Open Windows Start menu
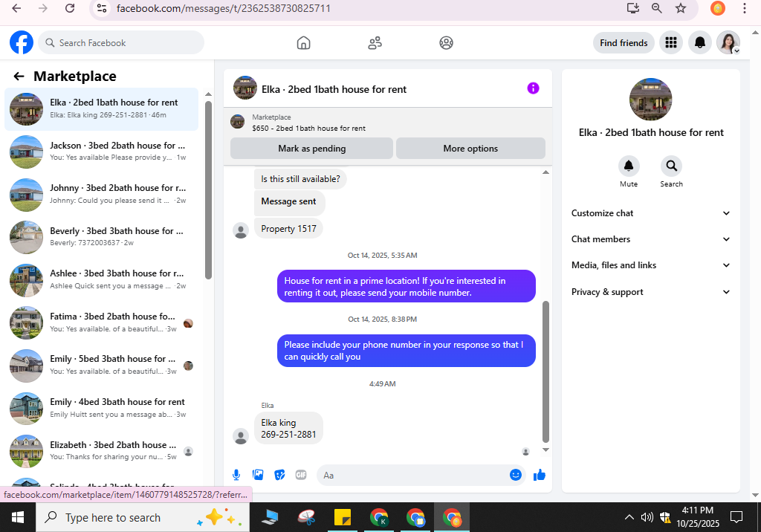 [x=18, y=517]
